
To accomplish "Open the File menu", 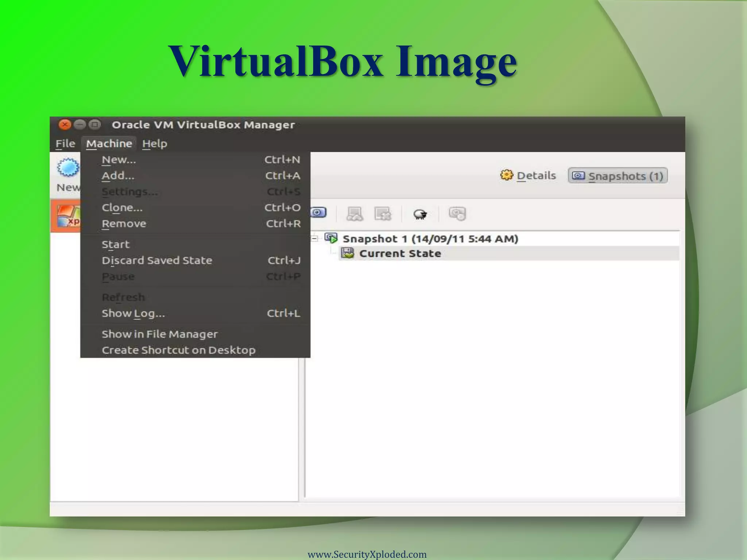I will tap(65, 144).
